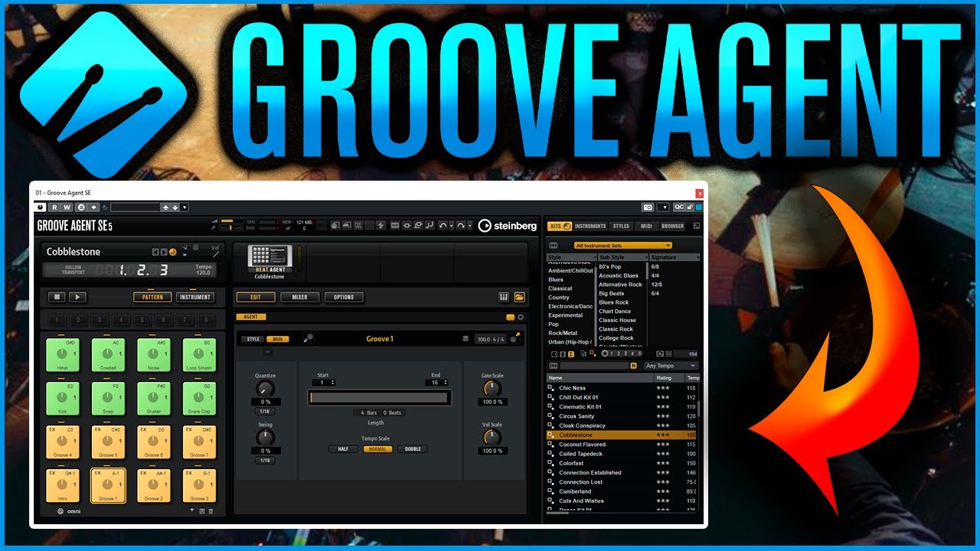
Task: Open the Browser tab
Action: 672,226
